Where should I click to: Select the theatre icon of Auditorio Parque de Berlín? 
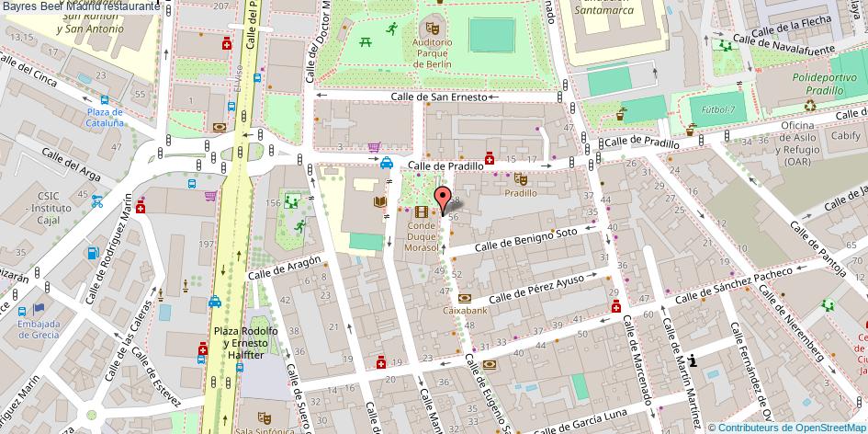[x=433, y=28]
